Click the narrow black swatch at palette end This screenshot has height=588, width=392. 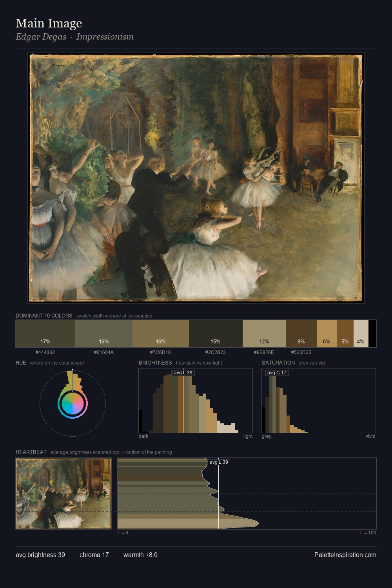pos(372,334)
